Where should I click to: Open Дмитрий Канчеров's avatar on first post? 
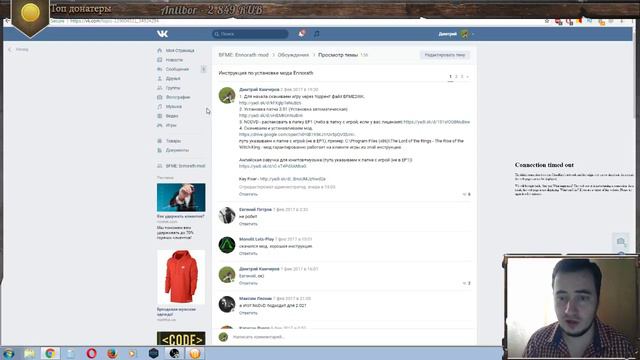(x=227, y=96)
